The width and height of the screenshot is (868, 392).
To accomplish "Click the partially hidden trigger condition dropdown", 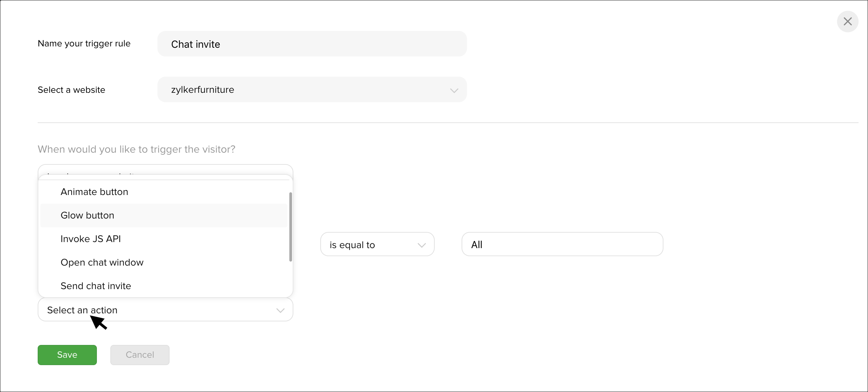I will (x=165, y=170).
